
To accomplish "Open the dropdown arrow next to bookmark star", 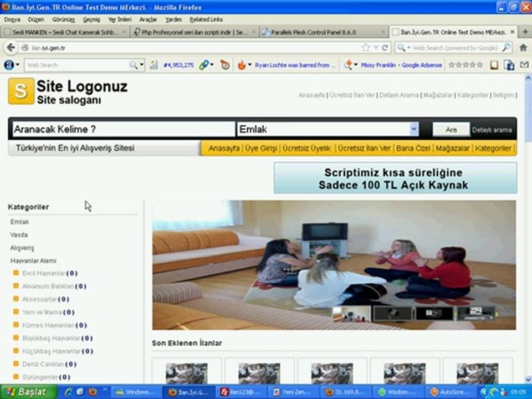I will point(376,48).
